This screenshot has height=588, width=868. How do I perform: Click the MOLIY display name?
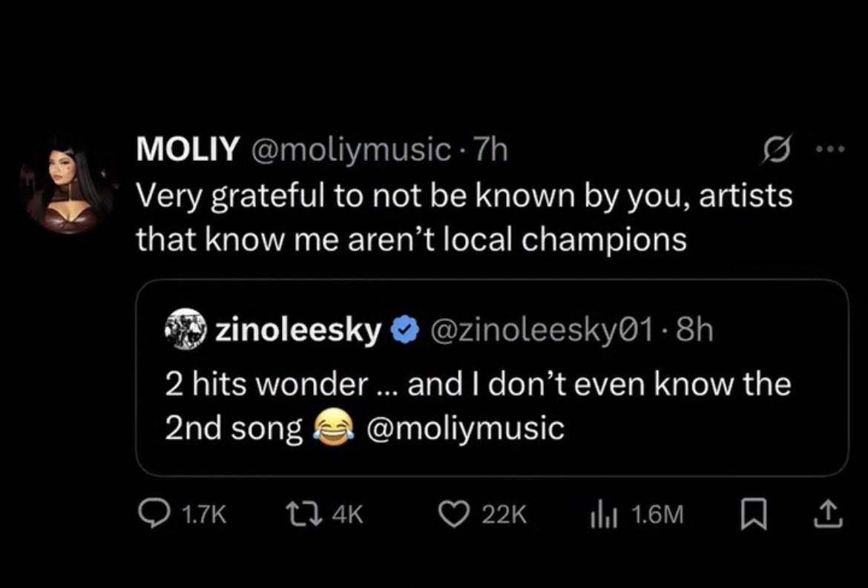(x=187, y=151)
